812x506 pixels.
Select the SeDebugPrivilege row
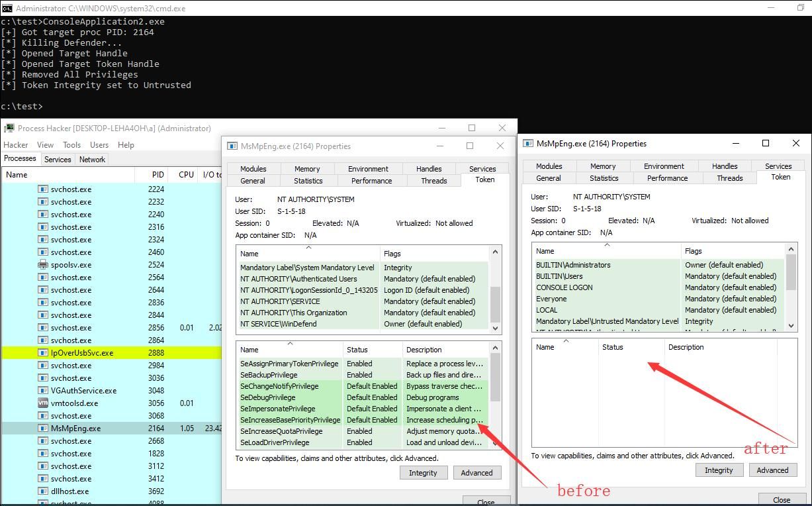coord(363,397)
